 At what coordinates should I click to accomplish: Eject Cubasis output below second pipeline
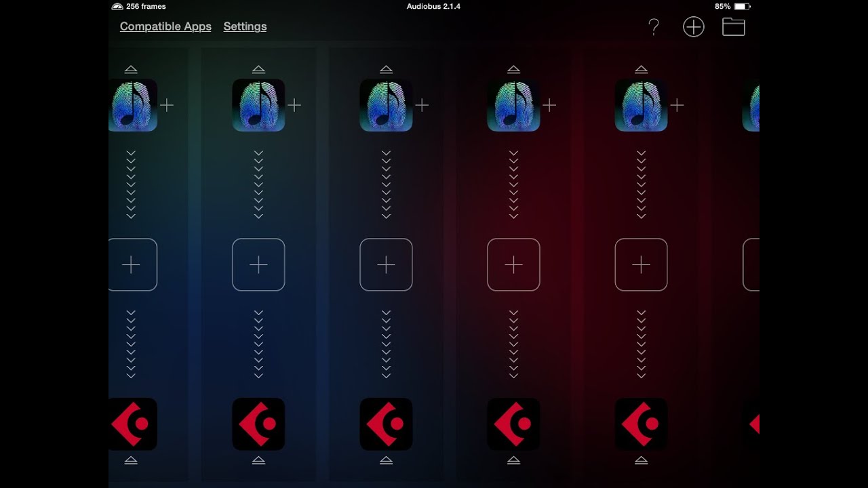258,460
